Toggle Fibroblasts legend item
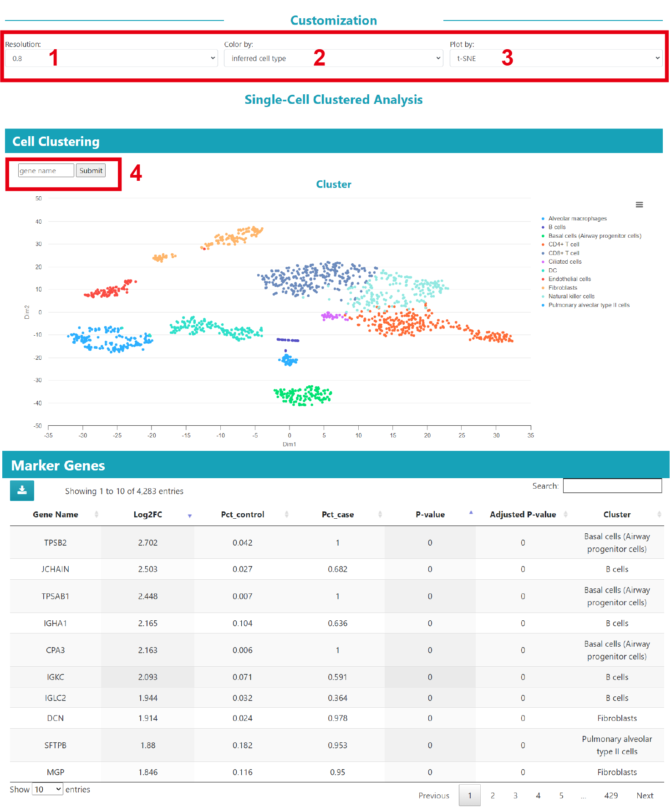 559,288
